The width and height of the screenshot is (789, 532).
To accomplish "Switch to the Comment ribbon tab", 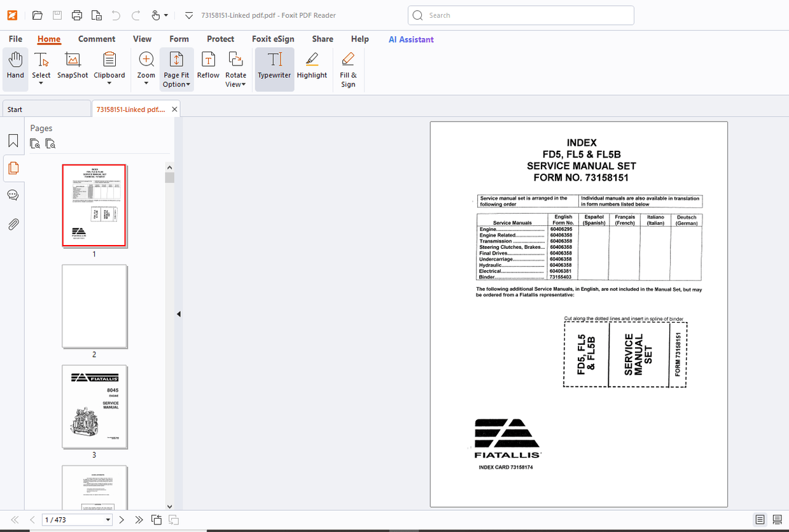I will pos(97,39).
